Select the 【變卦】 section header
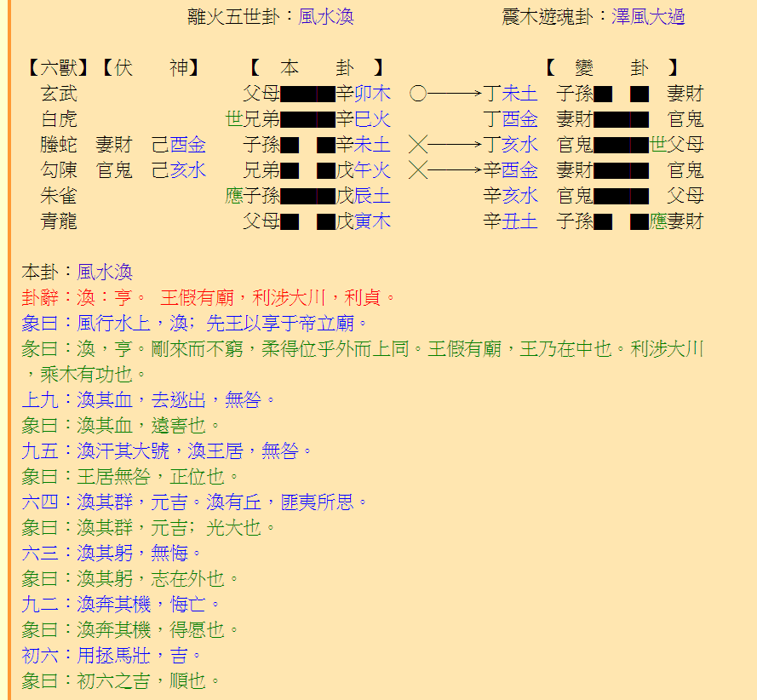This screenshot has height=700, width=757. (x=611, y=67)
